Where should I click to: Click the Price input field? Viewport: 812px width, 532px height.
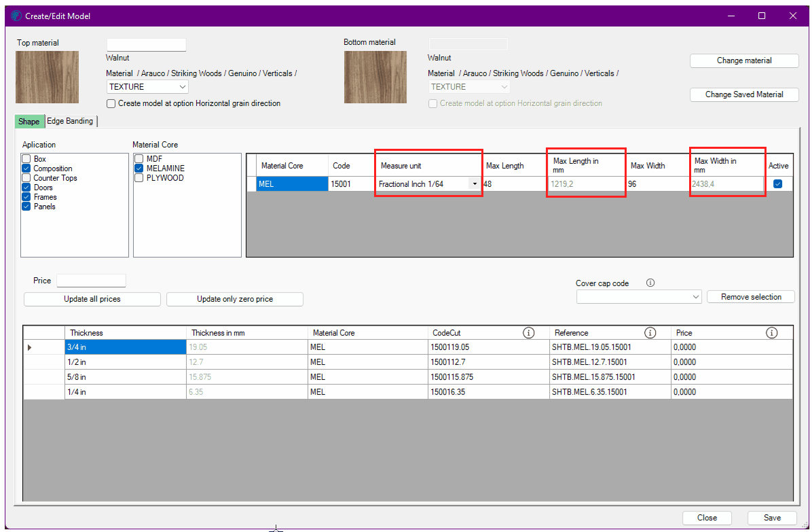pos(91,280)
